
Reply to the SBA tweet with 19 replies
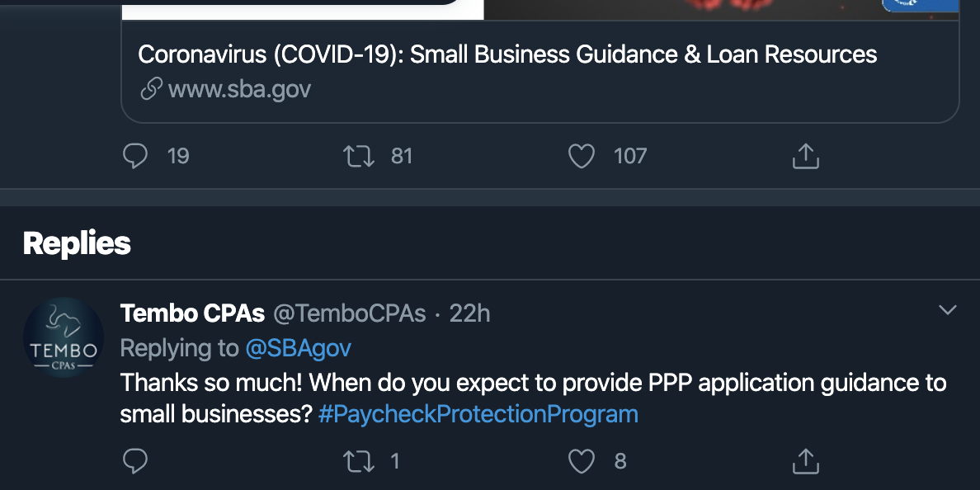point(134,156)
